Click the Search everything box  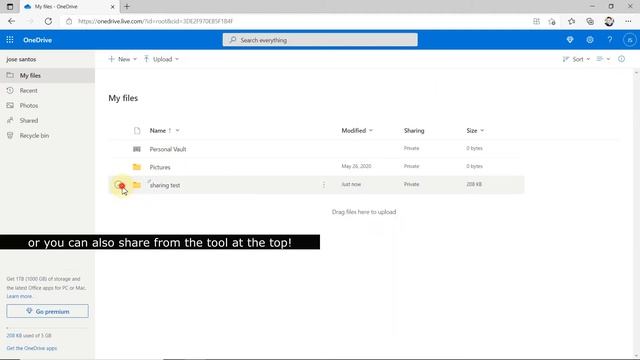click(320, 40)
